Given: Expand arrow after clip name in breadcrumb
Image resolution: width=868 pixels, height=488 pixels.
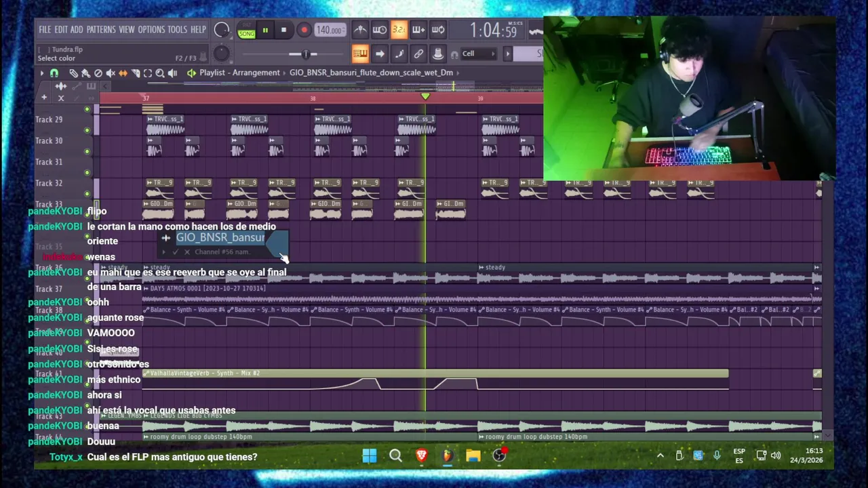Looking at the screenshot, I should tap(458, 73).
